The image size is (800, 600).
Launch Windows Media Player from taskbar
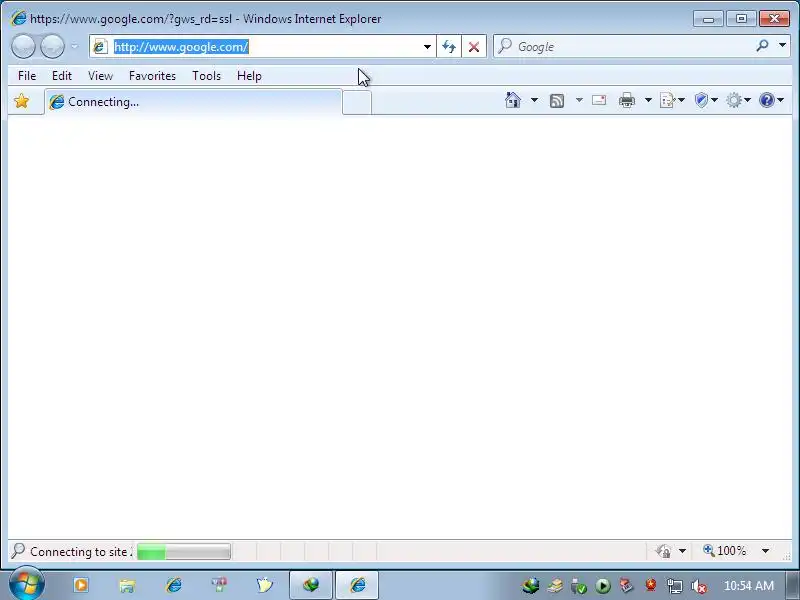81,585
